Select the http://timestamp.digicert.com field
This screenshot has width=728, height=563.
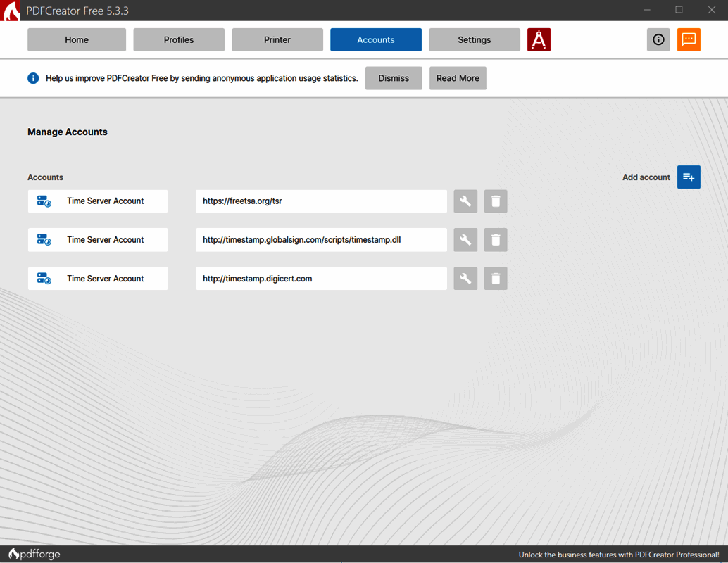[321, 279]
